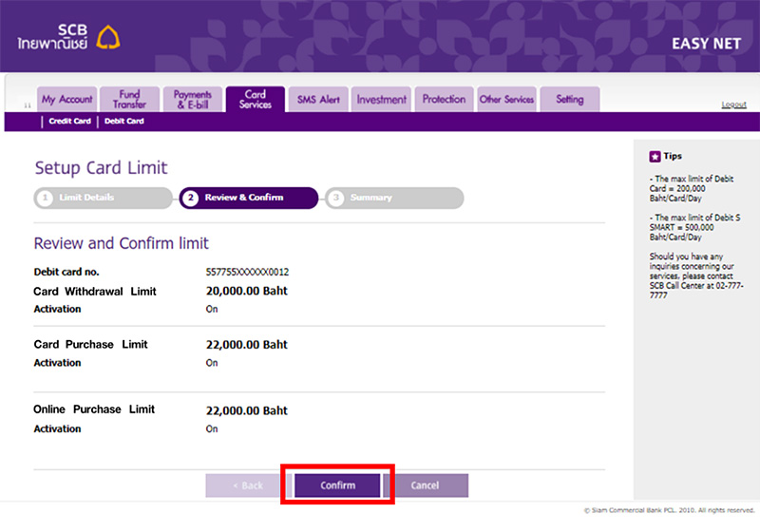This screenshot has height=532, width=760.
Task: Switch to the Setting tab
Action: tap(570, 100)
